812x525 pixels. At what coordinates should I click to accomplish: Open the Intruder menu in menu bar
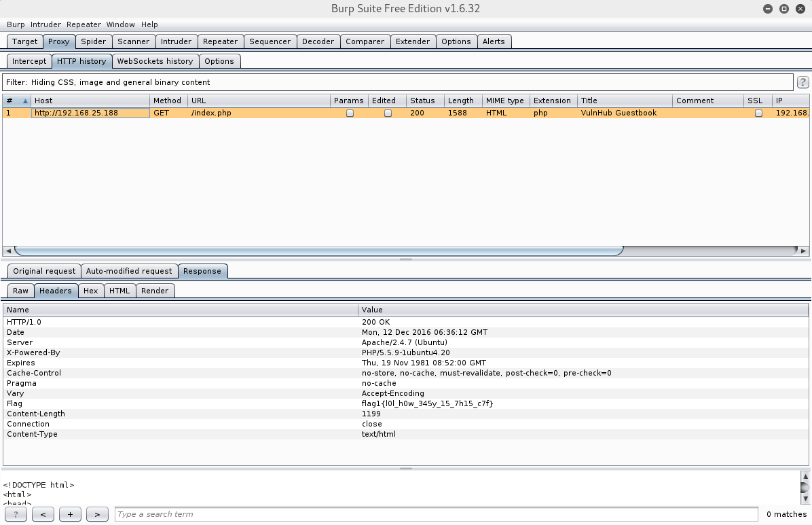coord(45,24)
